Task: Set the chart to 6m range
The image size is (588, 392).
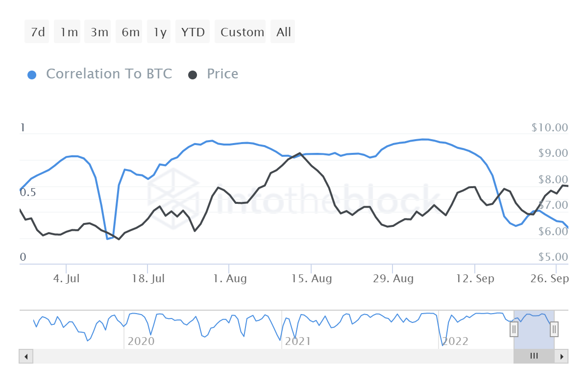Action: pyautogui.click(x=130, y=32)
